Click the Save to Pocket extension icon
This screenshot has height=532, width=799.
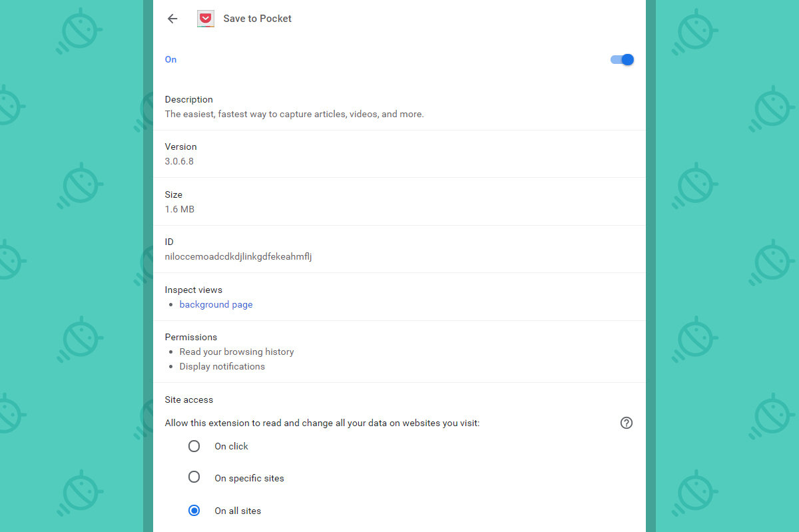tap(206, 19)
